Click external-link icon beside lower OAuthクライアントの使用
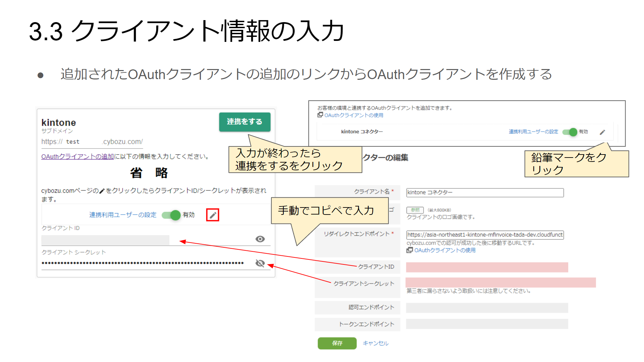Viewport: 644px width, 362px height. tap(410, 250)
